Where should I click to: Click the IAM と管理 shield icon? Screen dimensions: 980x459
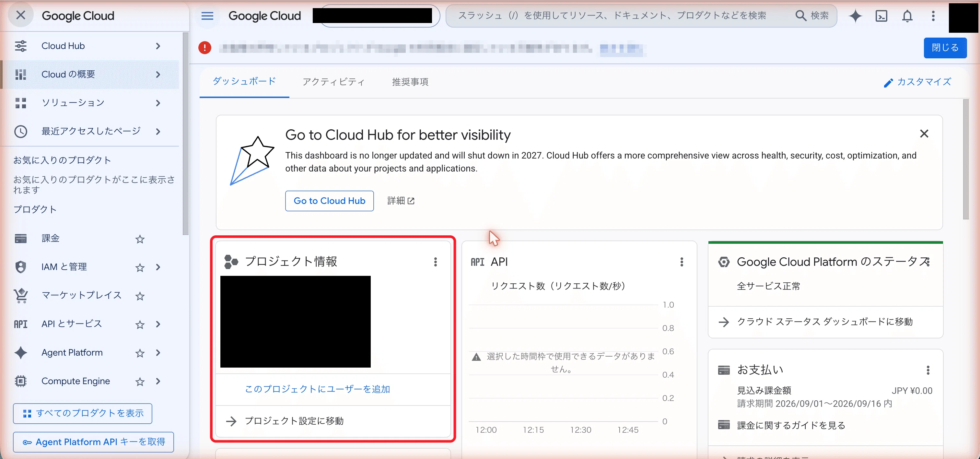click(20, 267)
